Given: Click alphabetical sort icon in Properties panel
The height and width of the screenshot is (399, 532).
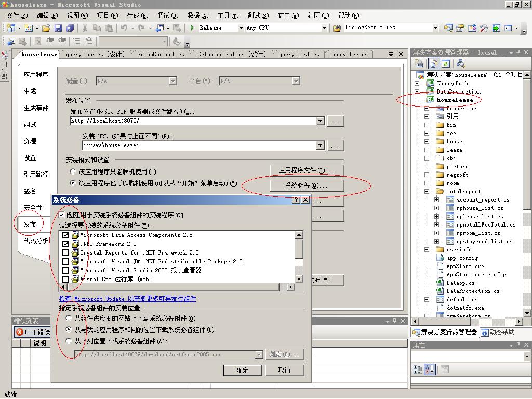Looking at the screenshot, I should (430, 369).
